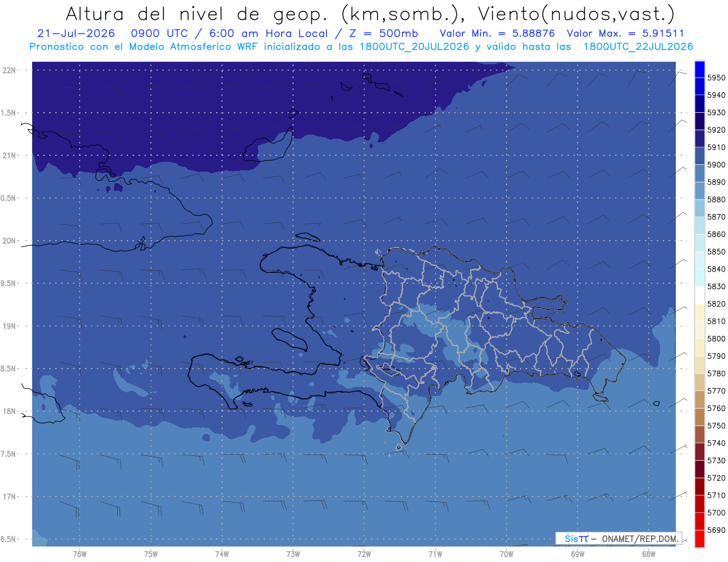The width and height of the screenshot is (728, 562).
Task: Click the 5730 dark maroon legend swatch
Action: (699, 452)
